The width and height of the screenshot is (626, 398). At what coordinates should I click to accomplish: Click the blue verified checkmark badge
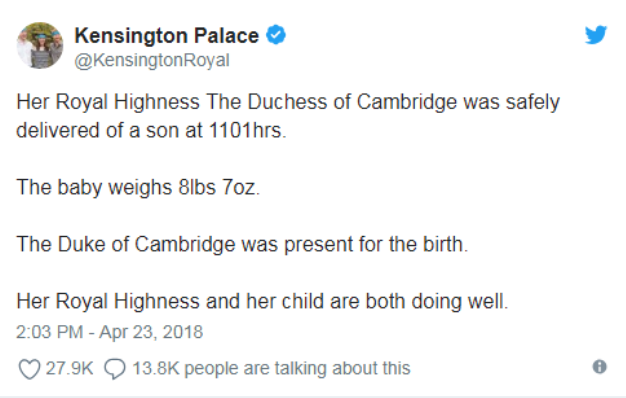tap(276, 35)
